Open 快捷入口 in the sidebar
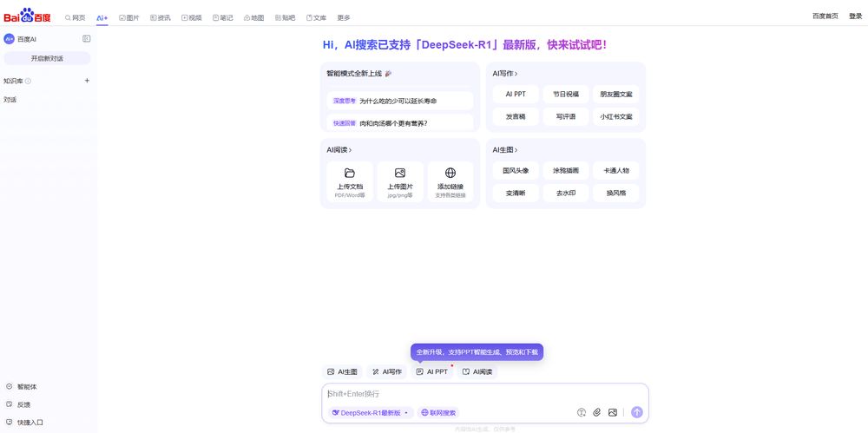 point(24,422)
